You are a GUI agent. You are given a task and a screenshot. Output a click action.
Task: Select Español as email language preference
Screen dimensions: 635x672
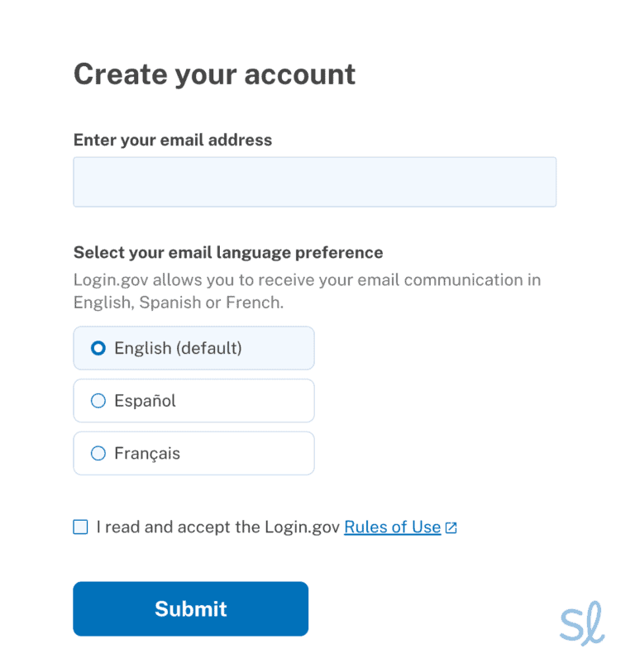(193, 401)
